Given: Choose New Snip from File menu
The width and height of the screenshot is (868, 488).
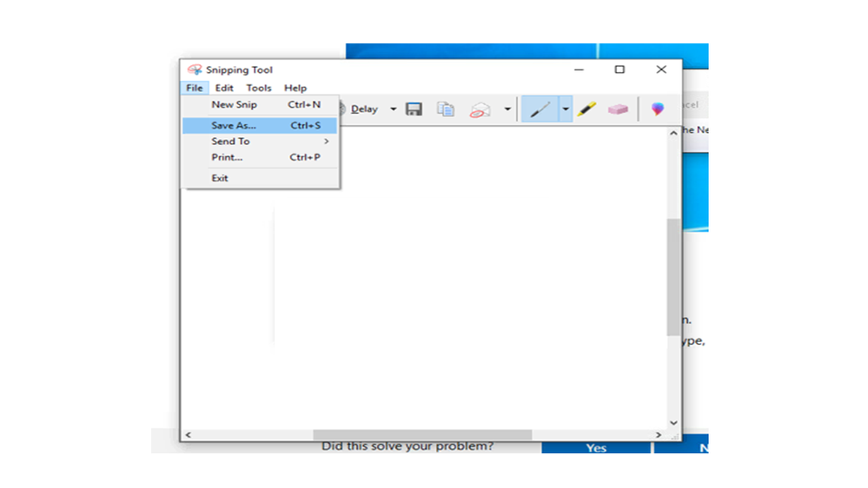Looking at the screenshot, I should (260, 104).
